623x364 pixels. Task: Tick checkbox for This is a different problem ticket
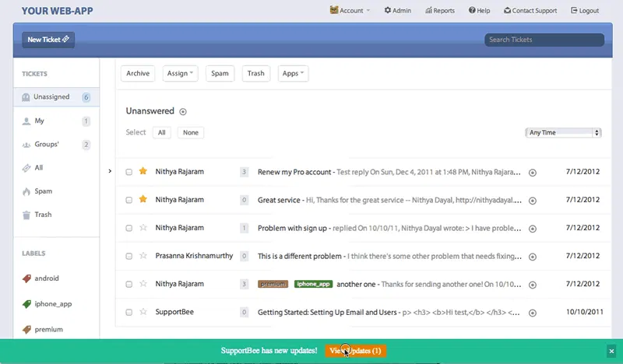pos(128,257)
